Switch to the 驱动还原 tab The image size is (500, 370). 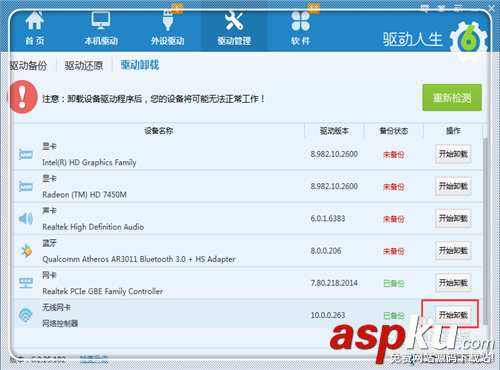click(x=84, y=66)
